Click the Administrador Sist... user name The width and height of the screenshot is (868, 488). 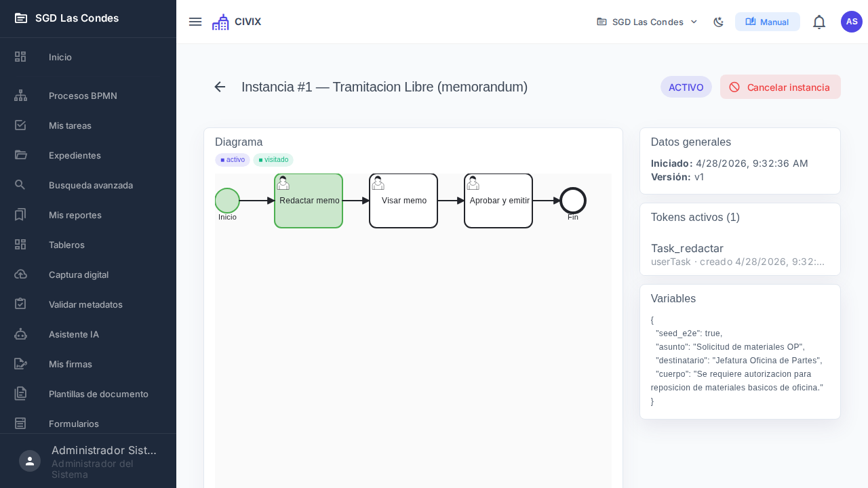click(x=104, y=451)
